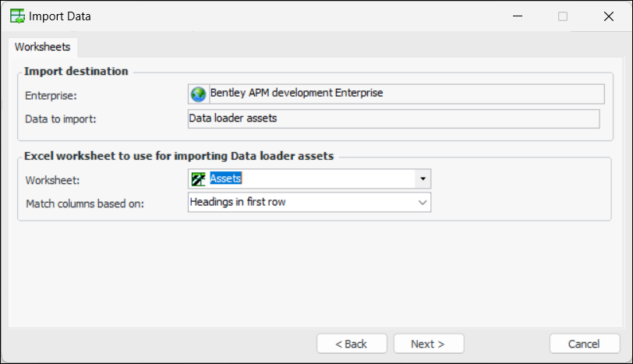Close the Import Data dialog window
Image resolution: width=633 pixels, height=364 pixels.
click(608, 16)
